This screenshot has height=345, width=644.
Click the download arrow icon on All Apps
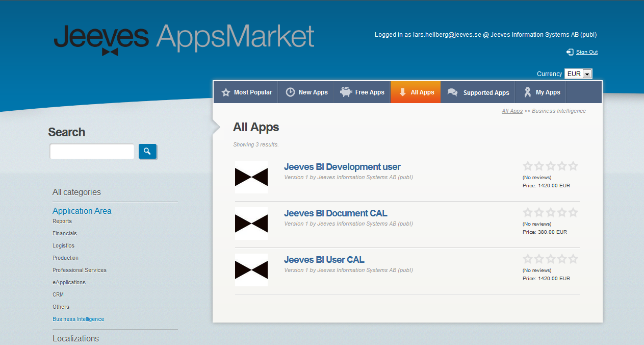pos(402,92)
